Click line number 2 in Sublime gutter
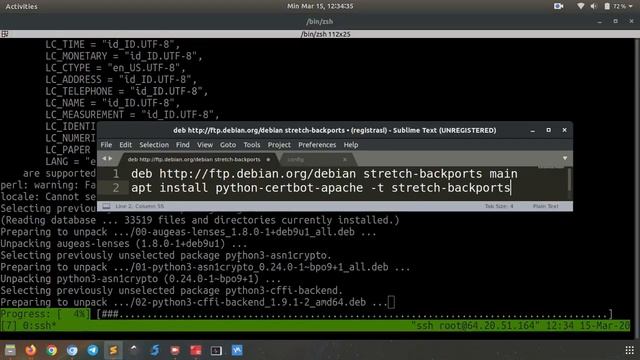Viewport: 640px width, 360px height. pos(116,188)
